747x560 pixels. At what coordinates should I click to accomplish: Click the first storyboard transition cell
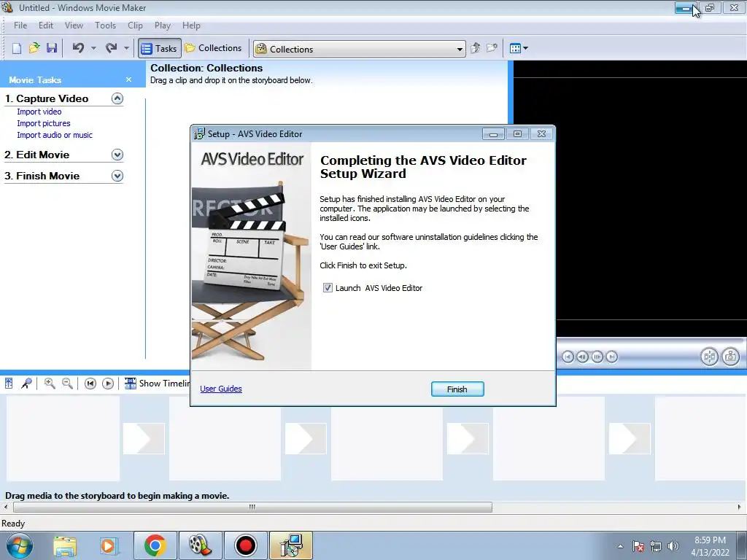click(144, 438)
